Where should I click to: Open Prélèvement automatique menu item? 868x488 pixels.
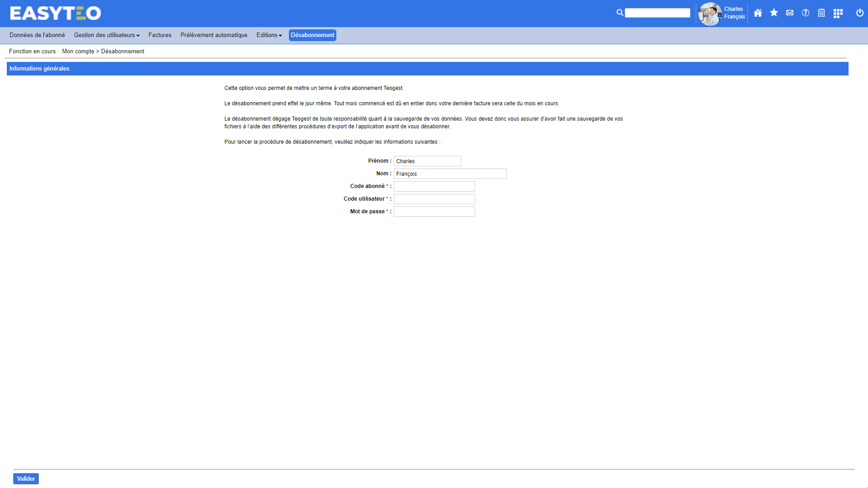click(x=214, y=35)
